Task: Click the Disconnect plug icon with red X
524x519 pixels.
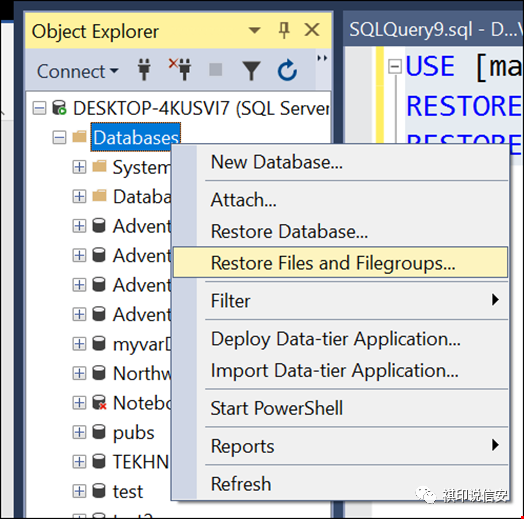Action: tap(180, 70)
